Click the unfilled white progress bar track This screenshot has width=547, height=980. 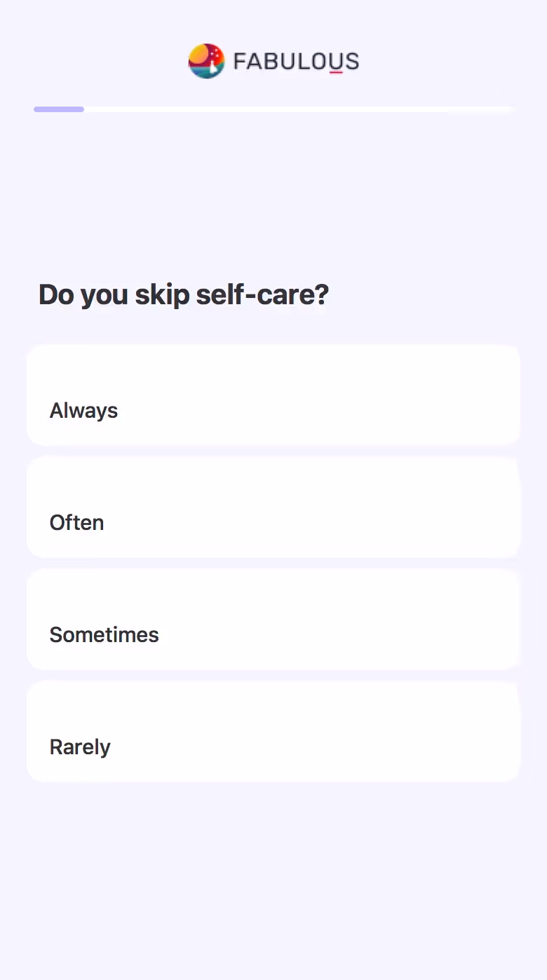[300, 109]
